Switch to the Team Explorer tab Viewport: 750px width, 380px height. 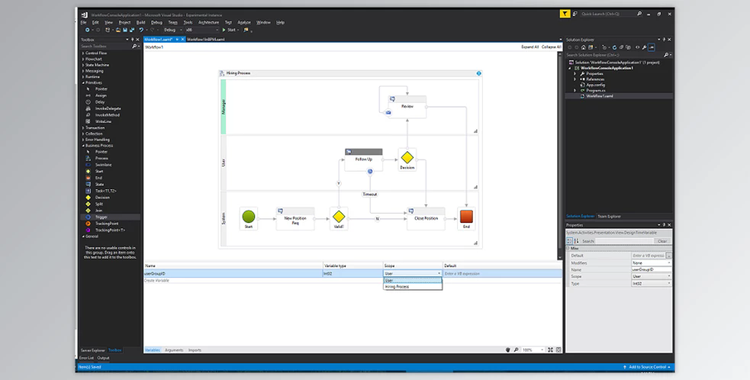[609, 216]
